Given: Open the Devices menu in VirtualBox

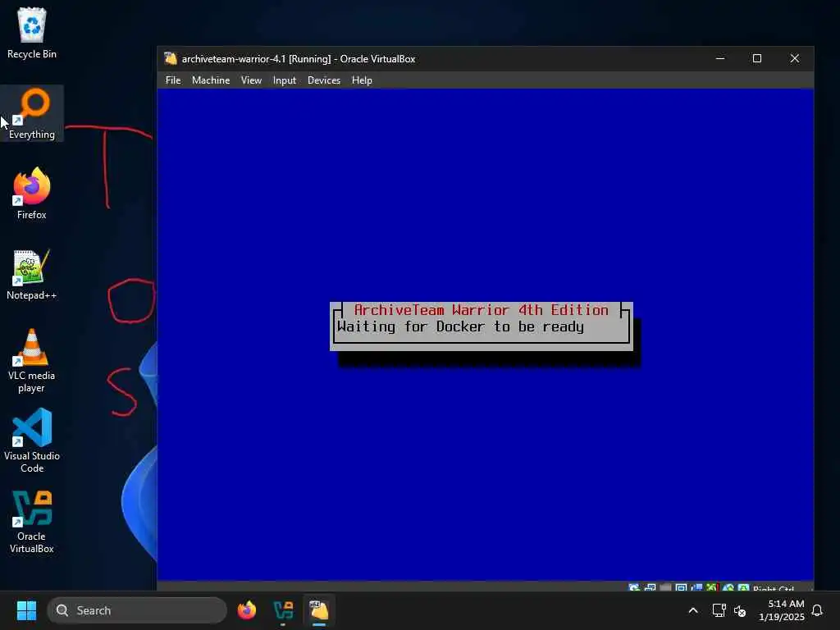Looking at the screenshot, I should pos(324,80).
